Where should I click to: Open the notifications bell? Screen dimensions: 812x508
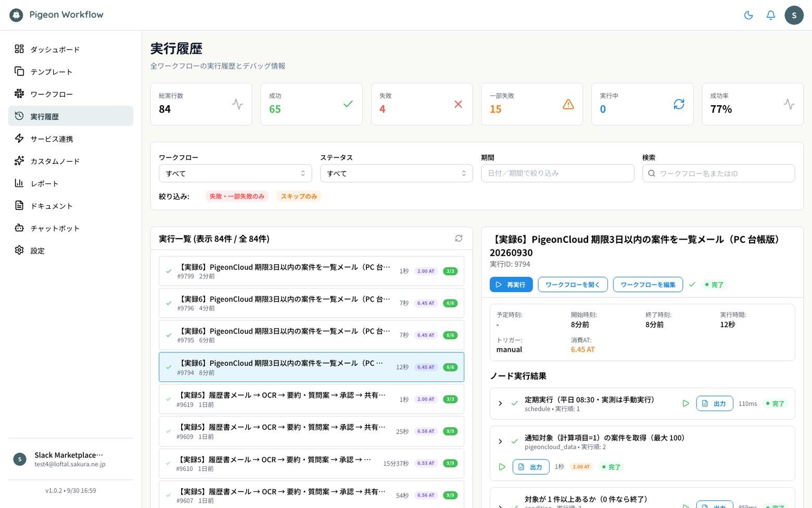[771, 15]
